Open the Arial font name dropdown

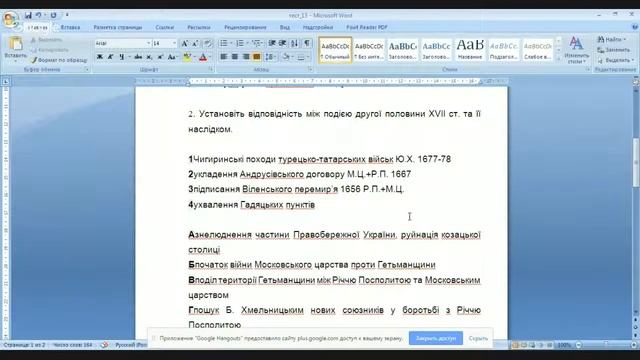148,43
